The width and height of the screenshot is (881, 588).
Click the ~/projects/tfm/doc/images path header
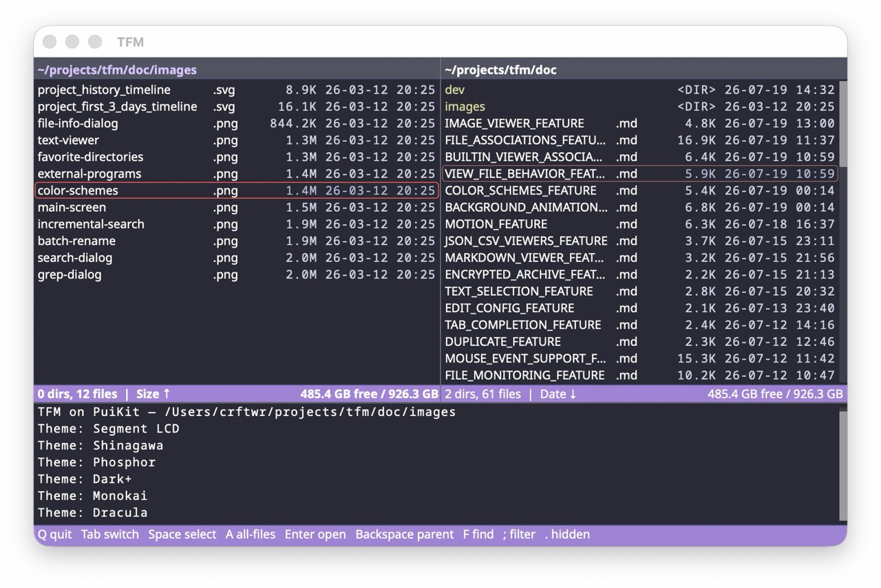tap(117, 69)
